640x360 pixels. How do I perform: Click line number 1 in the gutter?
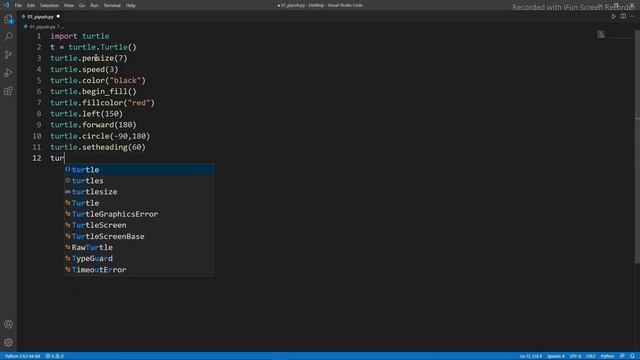point(39,36)
